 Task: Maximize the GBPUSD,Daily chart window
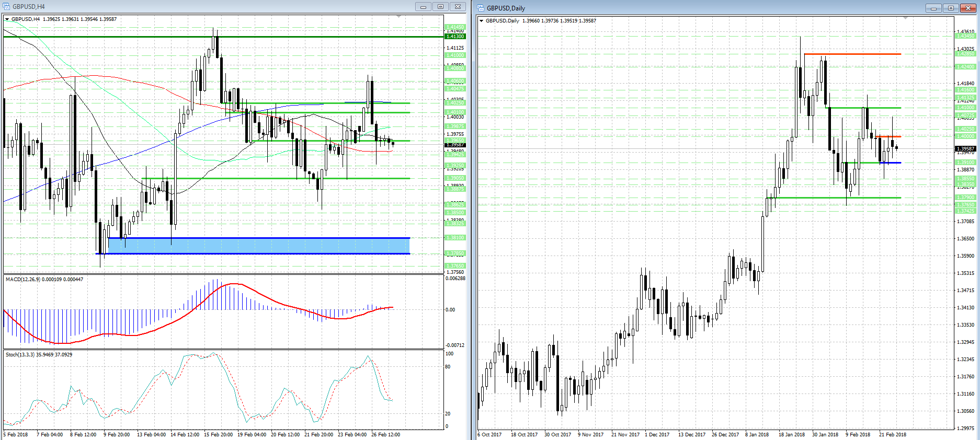(950, 8)
